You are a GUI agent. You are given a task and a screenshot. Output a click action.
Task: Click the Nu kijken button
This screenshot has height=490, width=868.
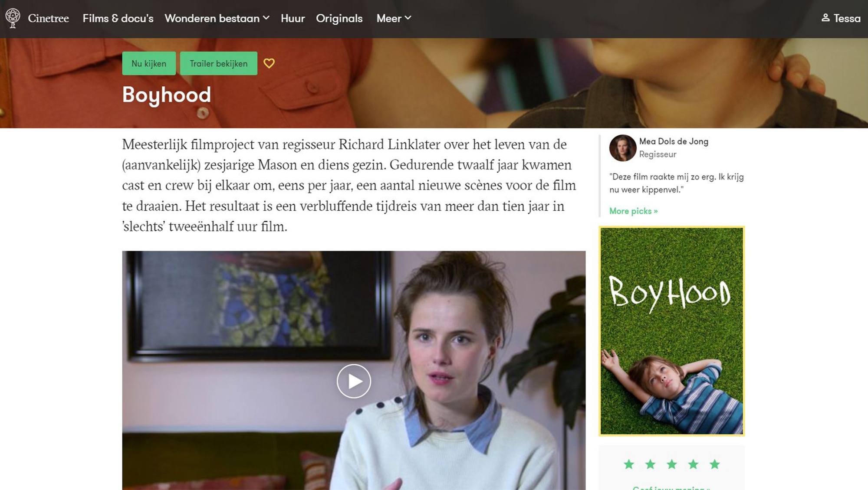pos(149,63)
